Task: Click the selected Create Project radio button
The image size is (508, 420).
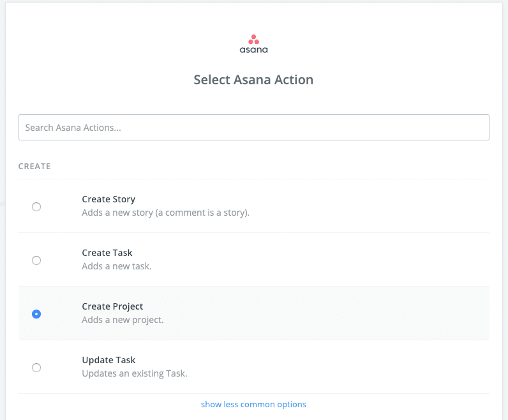Action: [36, 314]
